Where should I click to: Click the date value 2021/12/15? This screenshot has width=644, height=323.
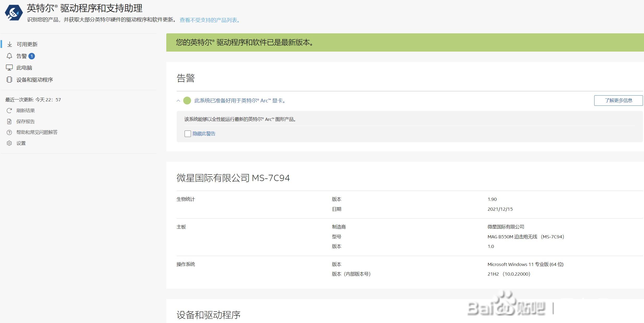(500, 209)
